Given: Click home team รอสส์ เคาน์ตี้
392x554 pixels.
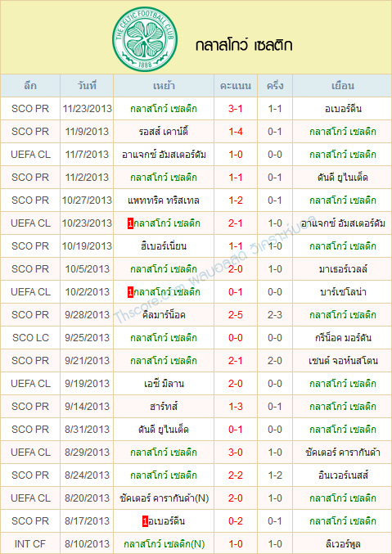Looking at the screenshot, I should (x=164, y=132).
